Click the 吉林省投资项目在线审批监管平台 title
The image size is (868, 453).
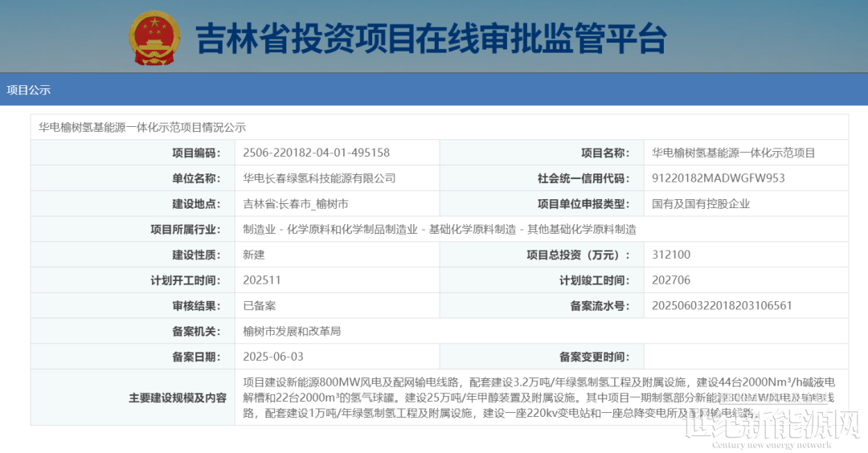tap(431, 39)
